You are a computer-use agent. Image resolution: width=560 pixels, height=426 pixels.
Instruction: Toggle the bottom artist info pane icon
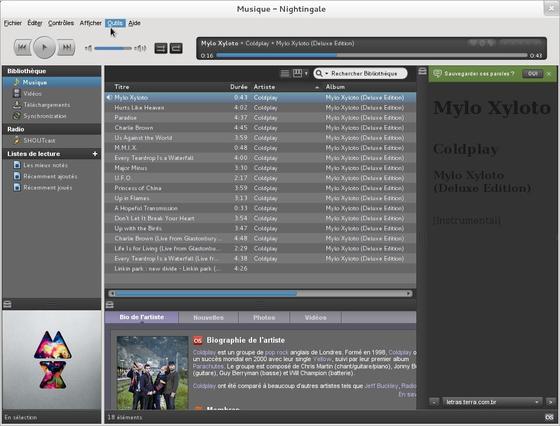[110, 305]
